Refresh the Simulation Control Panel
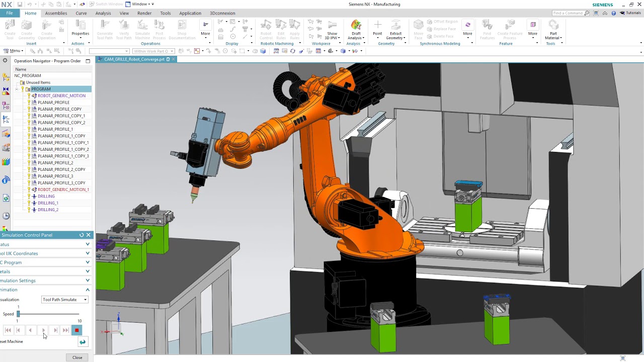644x362 pixels. pyautogui.click(x=82, y=235)
